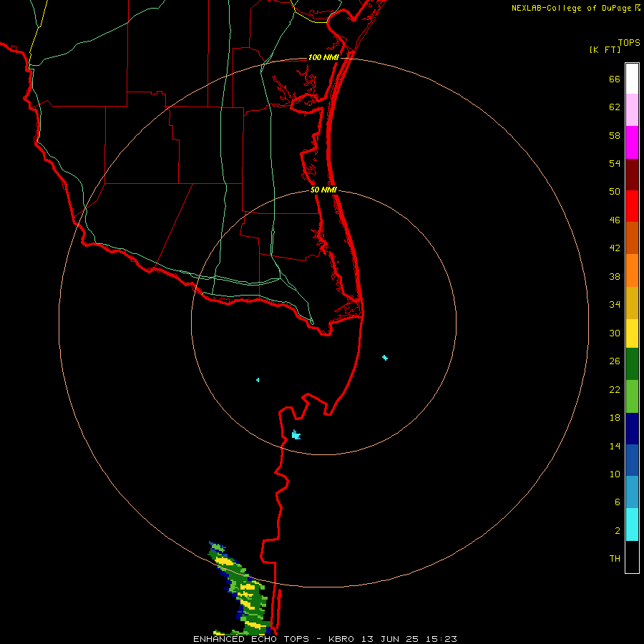Click the 50 NMI range ring label

coord(323,190)
